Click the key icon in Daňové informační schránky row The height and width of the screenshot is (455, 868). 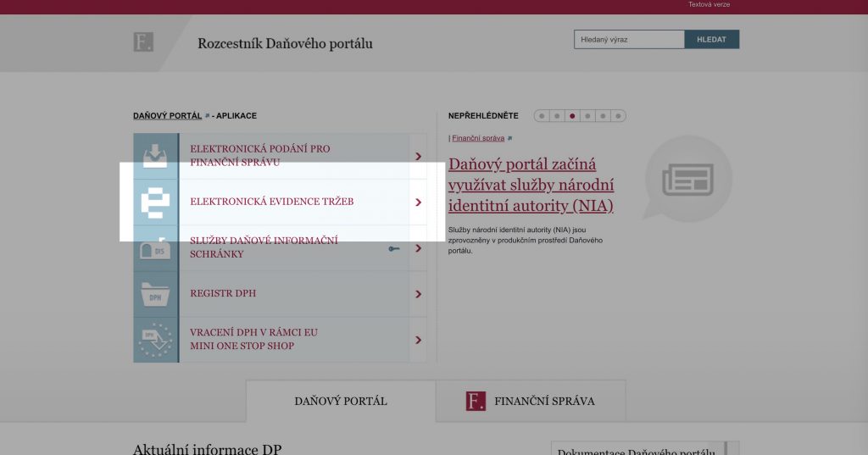[x=394, y=248]
